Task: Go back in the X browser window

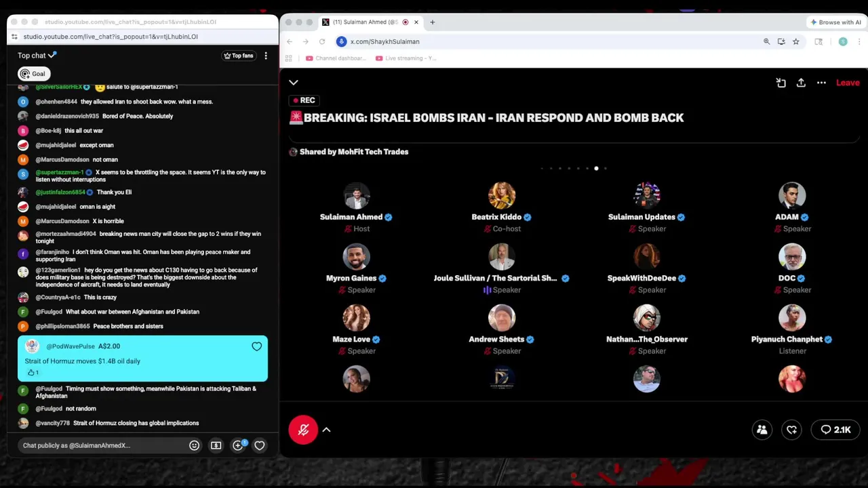Action: 290,41
